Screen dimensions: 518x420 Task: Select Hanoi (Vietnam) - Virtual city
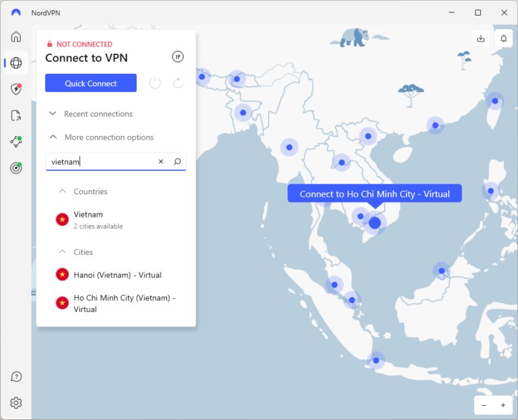point(117,275)
